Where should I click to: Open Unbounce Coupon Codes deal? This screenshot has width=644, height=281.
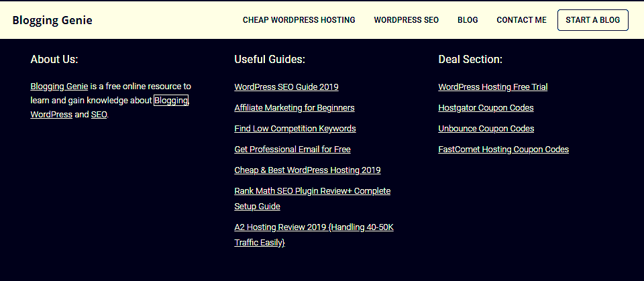(x=486, y=129)
